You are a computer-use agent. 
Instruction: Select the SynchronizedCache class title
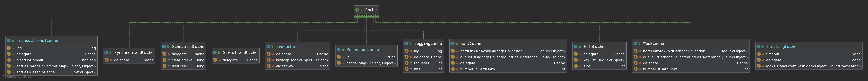tap(134, 53)
